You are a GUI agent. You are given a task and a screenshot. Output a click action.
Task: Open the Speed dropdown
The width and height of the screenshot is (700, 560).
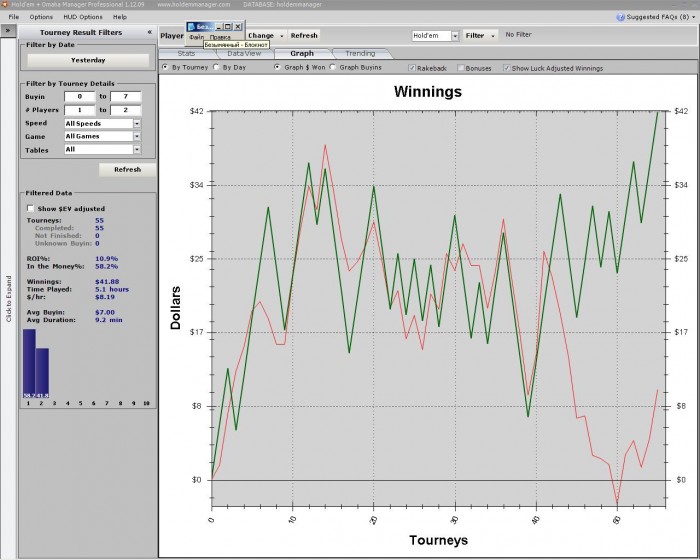(x=137, y=123)
